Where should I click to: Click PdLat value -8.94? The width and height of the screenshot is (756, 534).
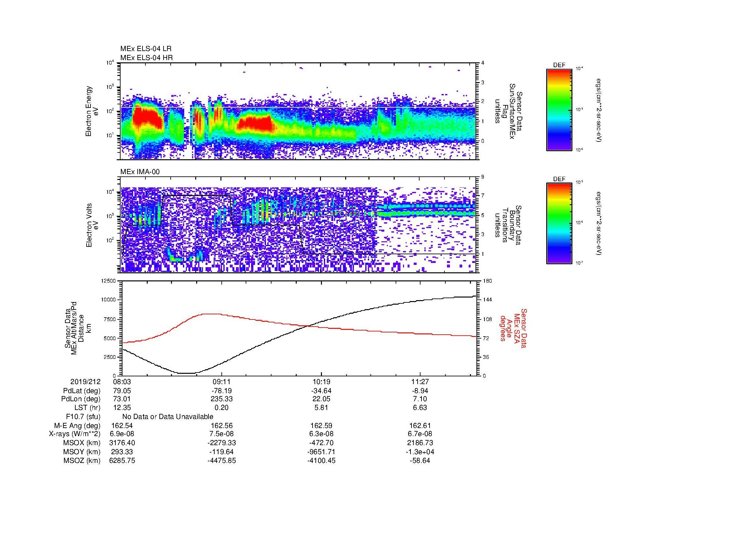(420, 391)
